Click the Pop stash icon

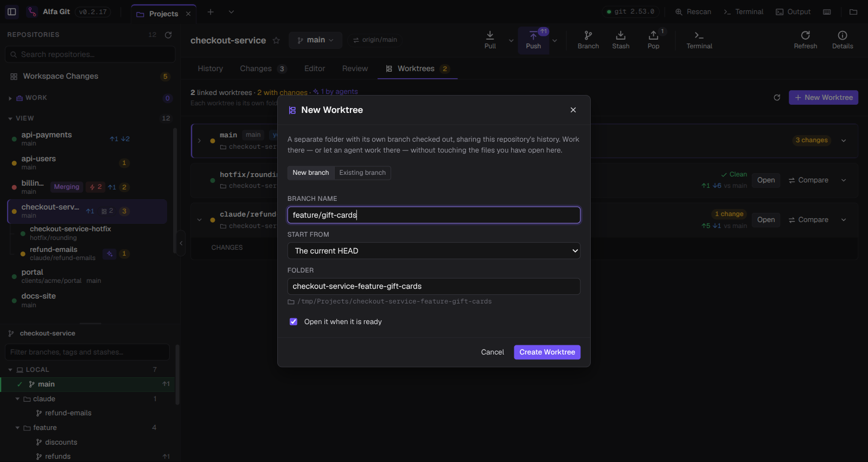tap(653, 40)
